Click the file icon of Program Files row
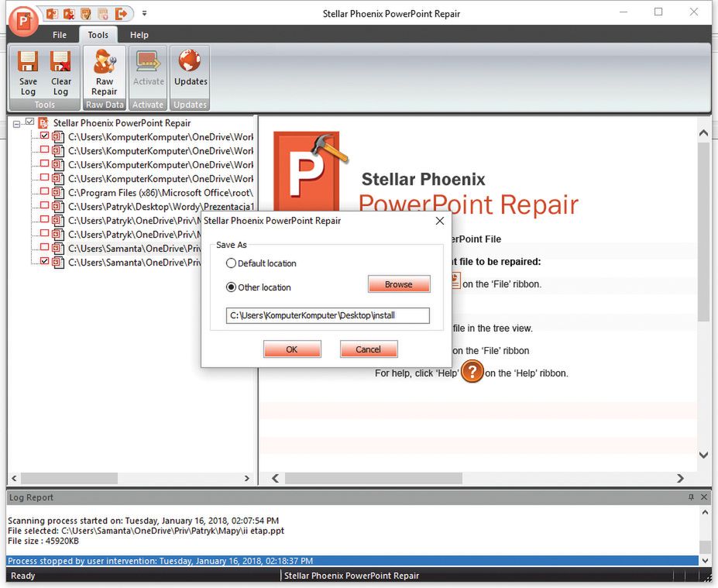This screenshot has width=718, height=588. pos(57,193)
